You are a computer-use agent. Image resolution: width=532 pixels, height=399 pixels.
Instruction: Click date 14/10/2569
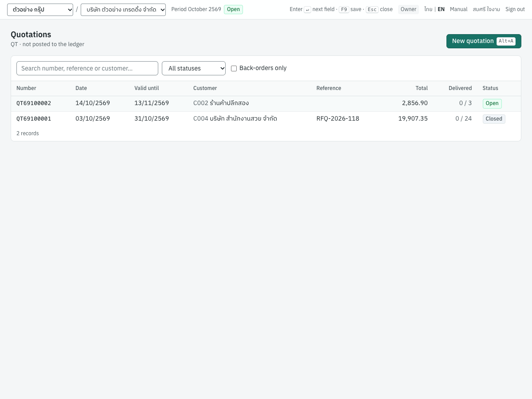[93, 103]
